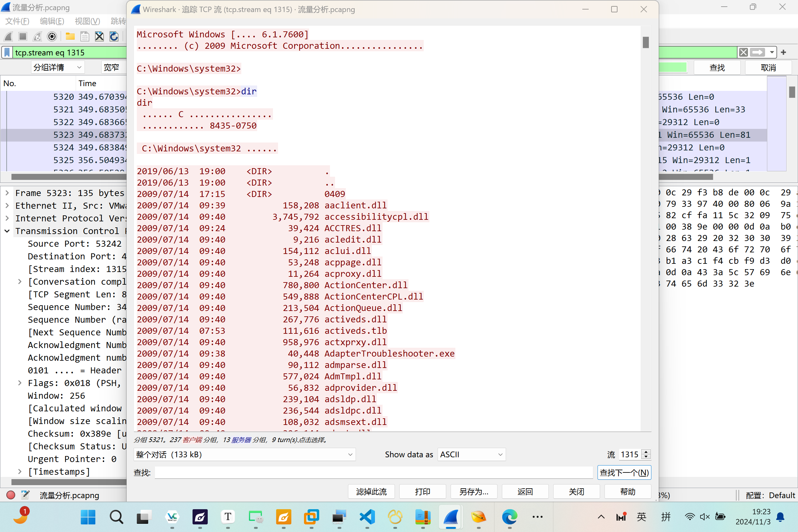
Task: Click the stop capture square icon
Action: (23, 36)
